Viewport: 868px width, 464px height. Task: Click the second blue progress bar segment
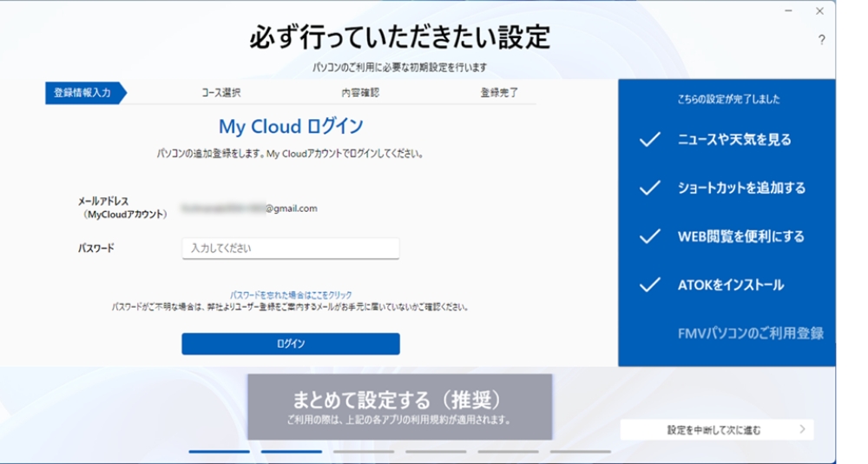291,452
